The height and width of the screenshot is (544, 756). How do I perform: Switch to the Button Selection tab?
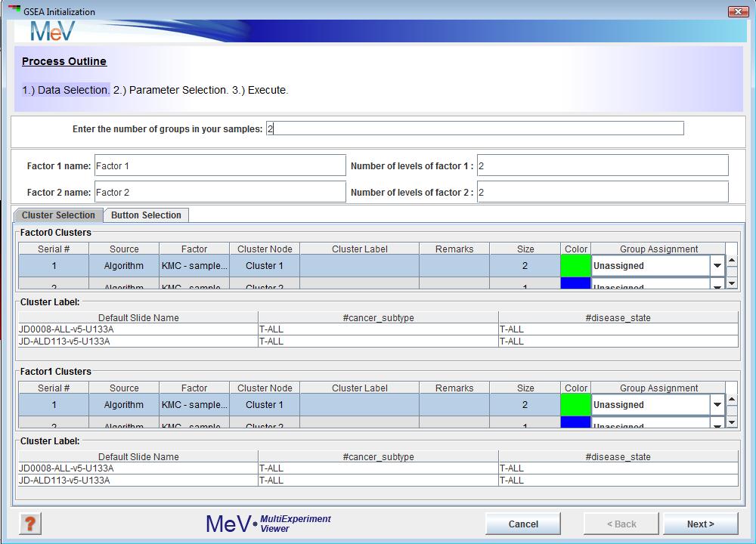pos(146,215)
